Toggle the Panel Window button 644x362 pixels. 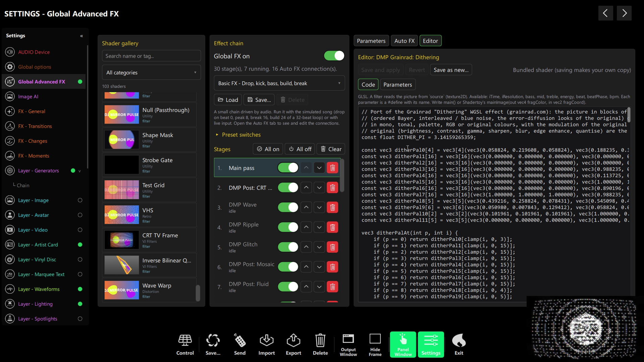click(403, 344)
